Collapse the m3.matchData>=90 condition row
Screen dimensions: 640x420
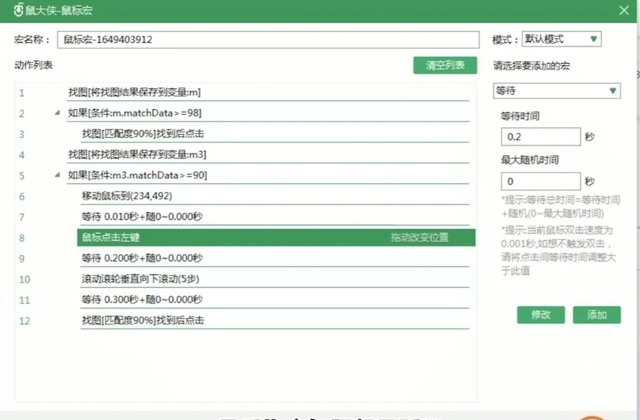[57, 175]
